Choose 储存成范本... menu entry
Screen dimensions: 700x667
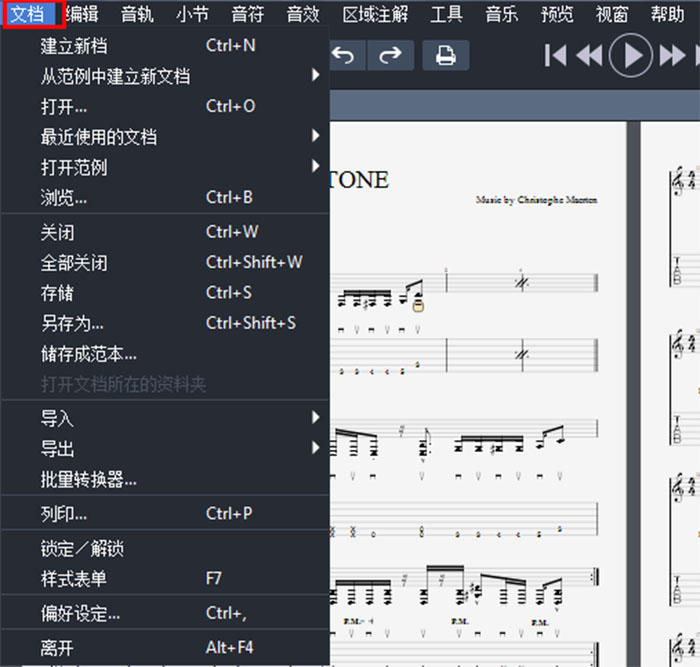(x=165, y=354)
